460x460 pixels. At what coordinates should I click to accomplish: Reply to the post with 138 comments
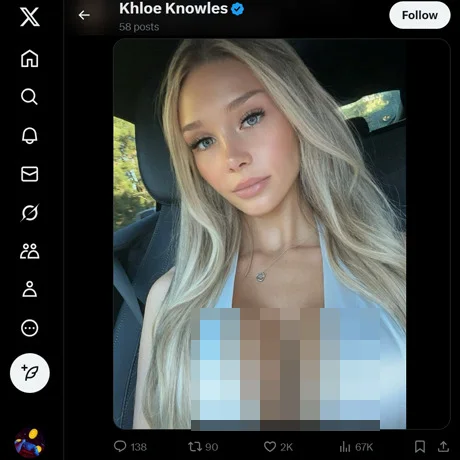[130, 447]
